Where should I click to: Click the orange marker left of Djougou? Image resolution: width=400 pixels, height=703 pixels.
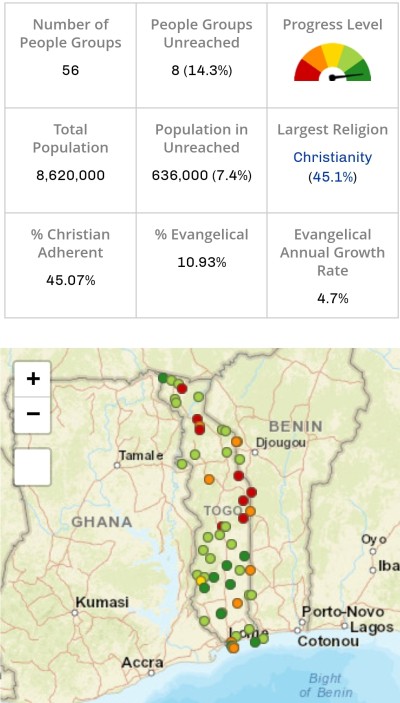tap(237, 442)
